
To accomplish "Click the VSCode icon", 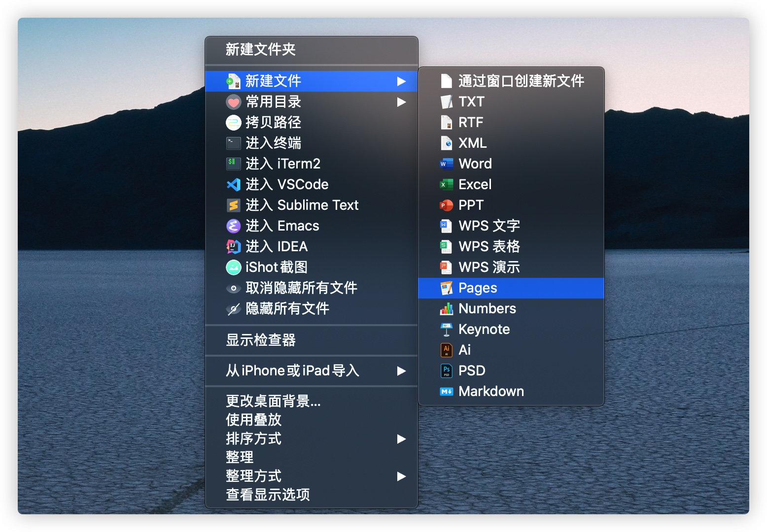I will (233, 185).
